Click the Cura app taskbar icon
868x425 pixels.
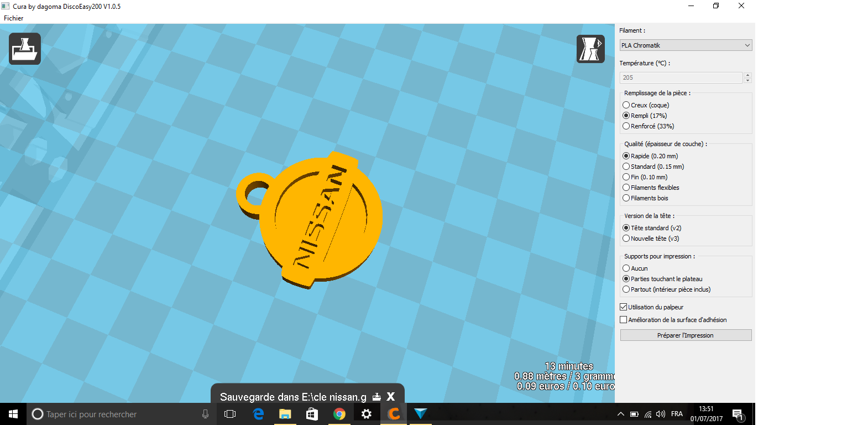pos(394,414)
